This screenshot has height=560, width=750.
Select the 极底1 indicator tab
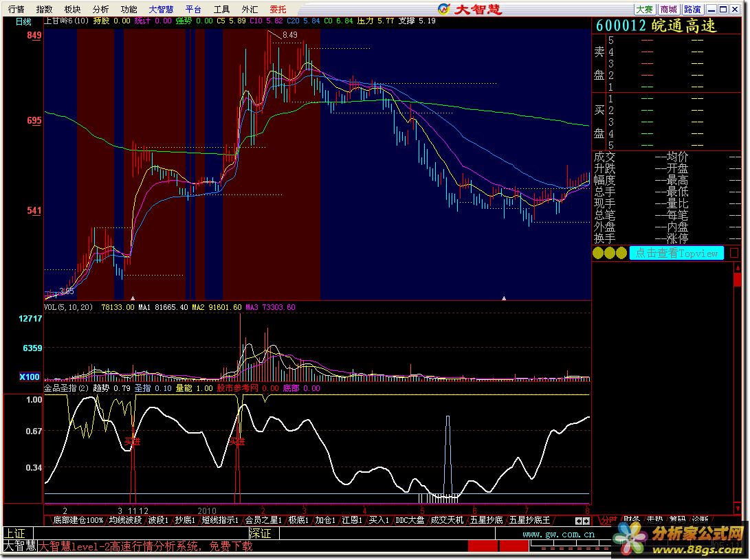(x=298, y=520)
